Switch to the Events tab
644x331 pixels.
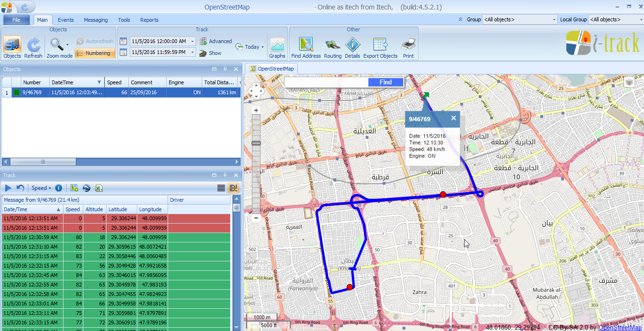65,20
